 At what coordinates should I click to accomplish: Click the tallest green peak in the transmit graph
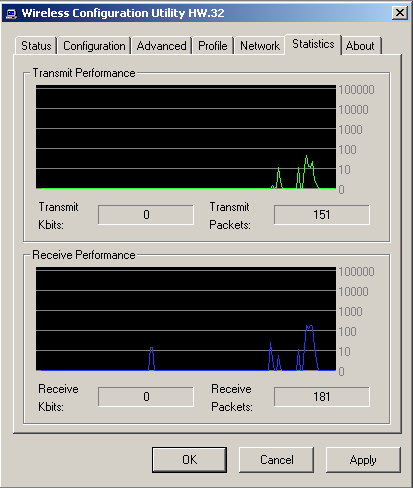coord(307,157)
